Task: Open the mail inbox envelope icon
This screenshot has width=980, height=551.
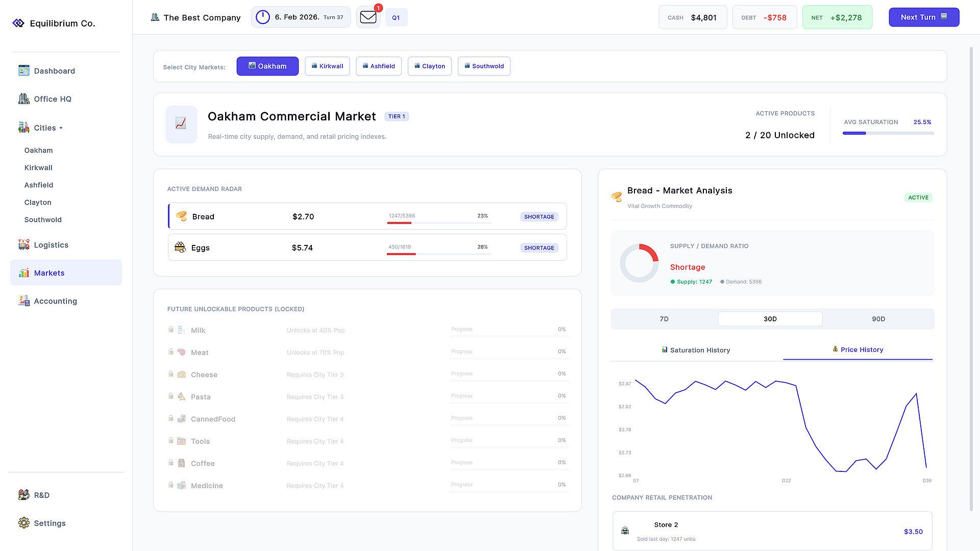Action: coord(368,17)
